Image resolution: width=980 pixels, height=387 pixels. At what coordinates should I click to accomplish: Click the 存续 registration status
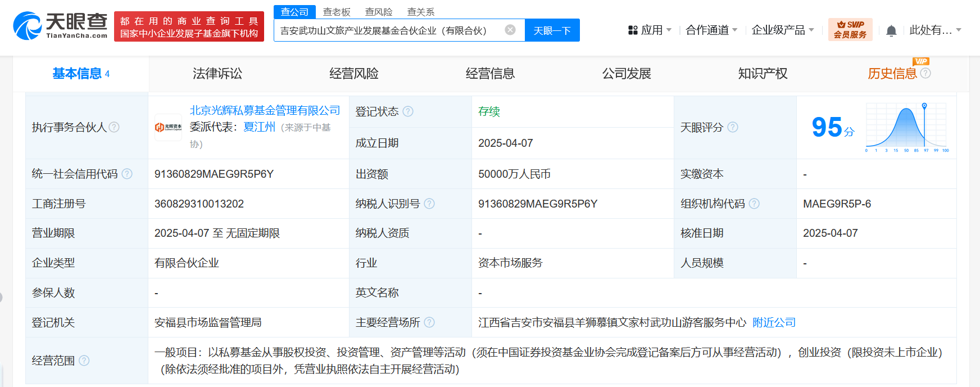pos(489,111)
